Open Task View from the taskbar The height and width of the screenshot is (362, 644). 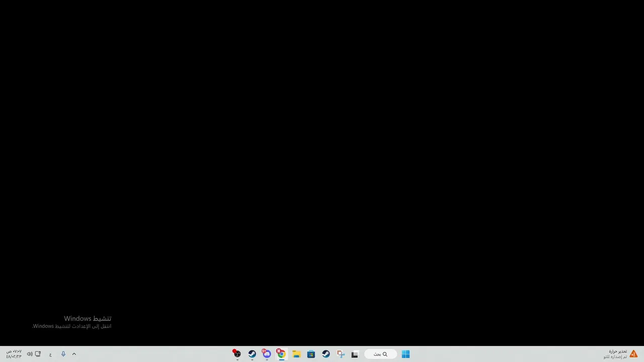point(355,354)
